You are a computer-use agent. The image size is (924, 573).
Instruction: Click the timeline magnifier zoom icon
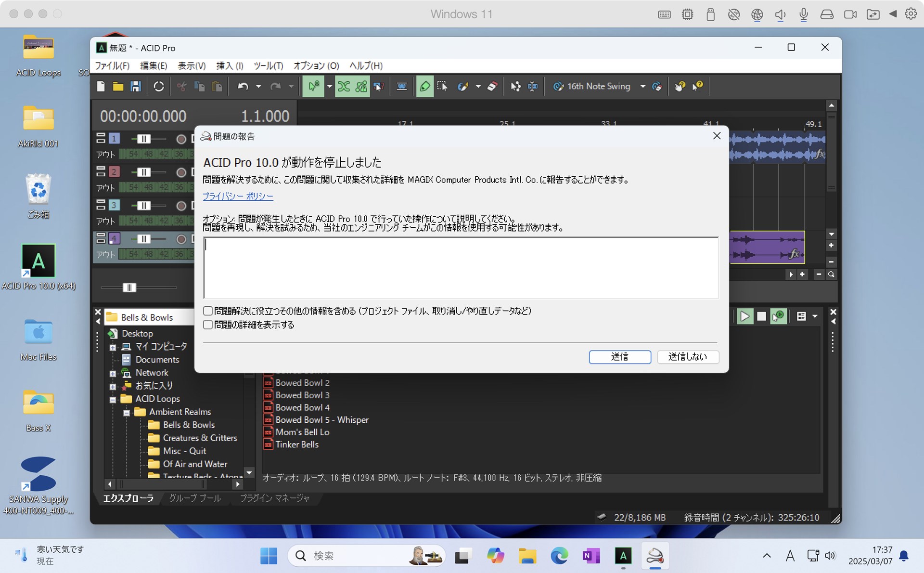pos(831,274)
